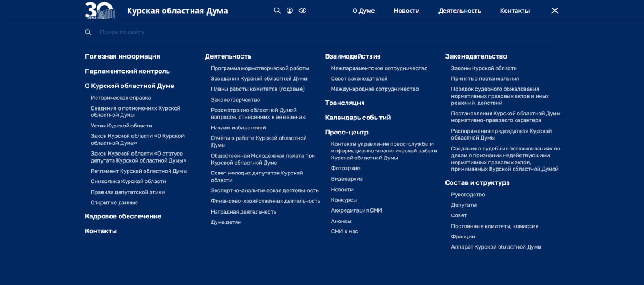Open 'Совет молодых депутатов Курской области'
This screenshot has height=285, width=644.
click(x=257, y=177)
